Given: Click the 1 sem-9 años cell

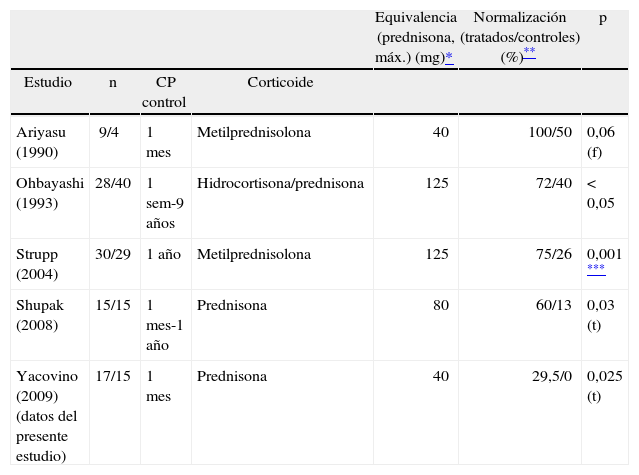Looking at the screenshot, I should (163, 204).
